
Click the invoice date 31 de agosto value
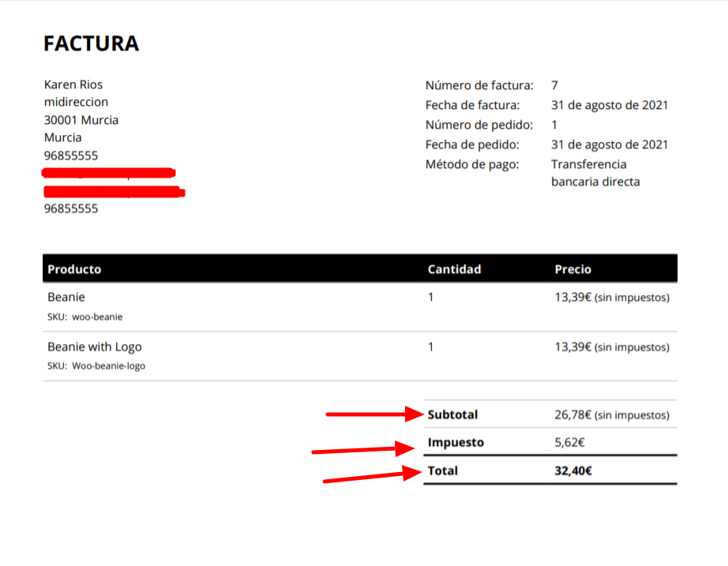pos(609,106)
